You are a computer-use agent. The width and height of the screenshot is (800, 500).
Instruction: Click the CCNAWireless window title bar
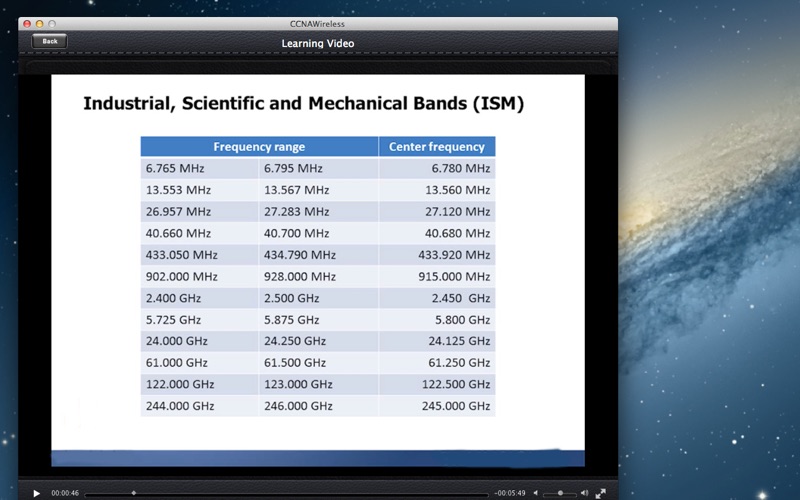(317, 23)
